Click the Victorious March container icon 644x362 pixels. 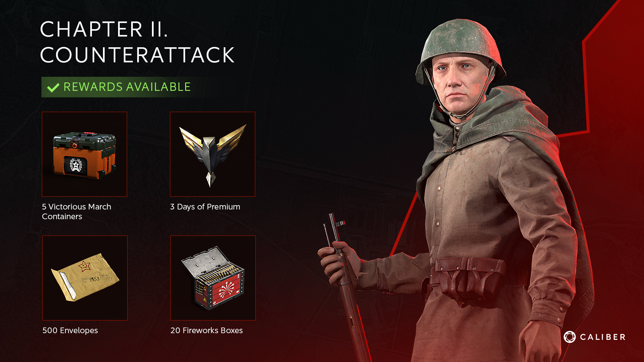[85, 154]
